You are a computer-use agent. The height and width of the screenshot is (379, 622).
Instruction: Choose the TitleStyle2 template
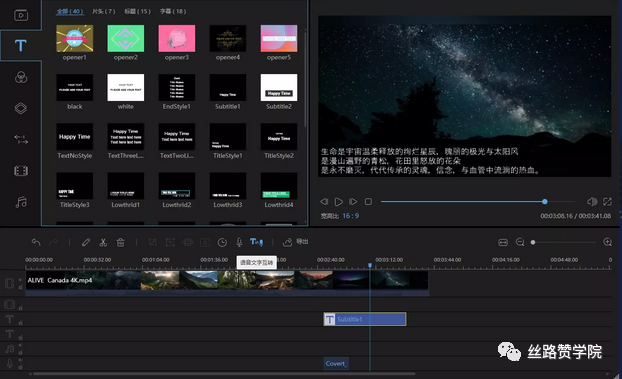click(x=279, y=137)
